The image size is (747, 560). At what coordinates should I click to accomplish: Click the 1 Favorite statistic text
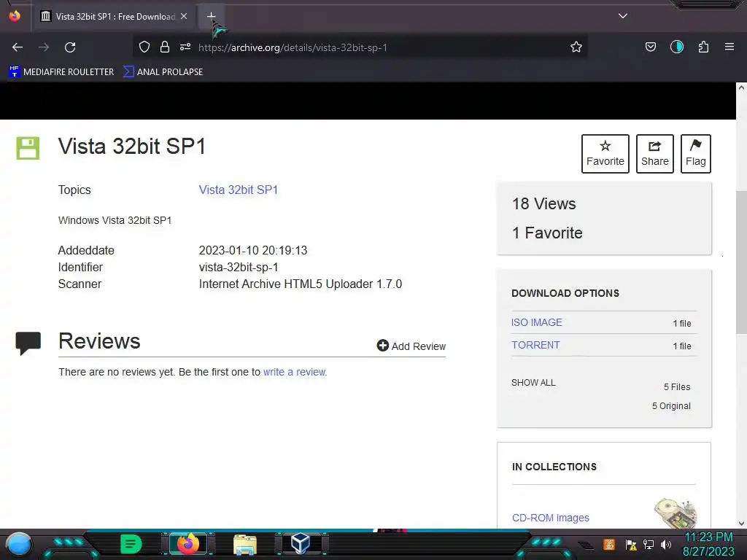point(547,233)
